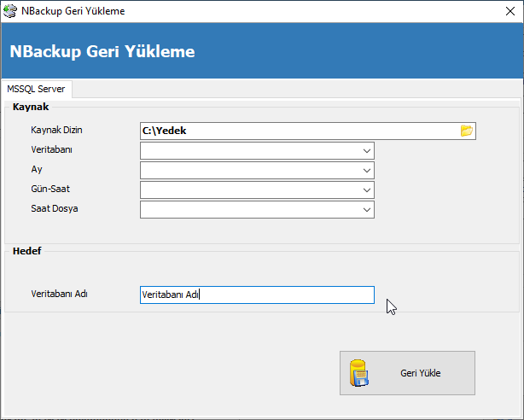The height and width of the screenshot is (420, 524).
Task: Focus the Veritabanı Adı text box in Hedef
Action: pyautogui.click(x=257, y=295)
